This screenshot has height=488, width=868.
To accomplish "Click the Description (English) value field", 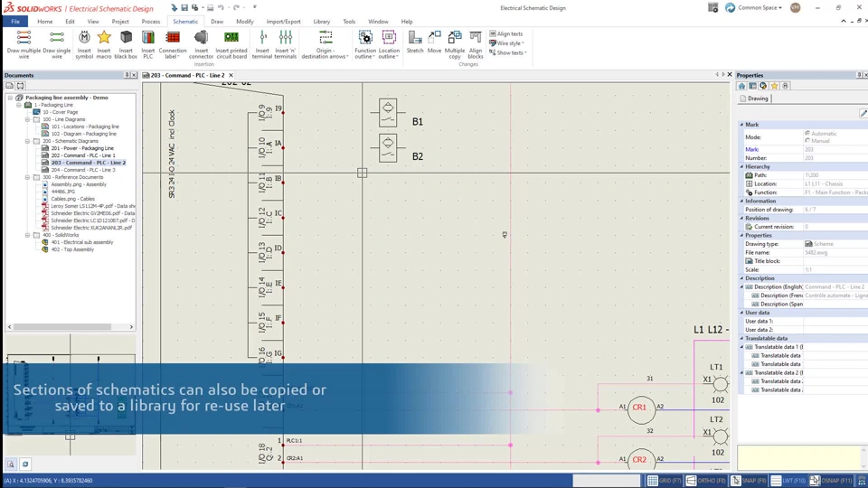I will click(835, 286).
